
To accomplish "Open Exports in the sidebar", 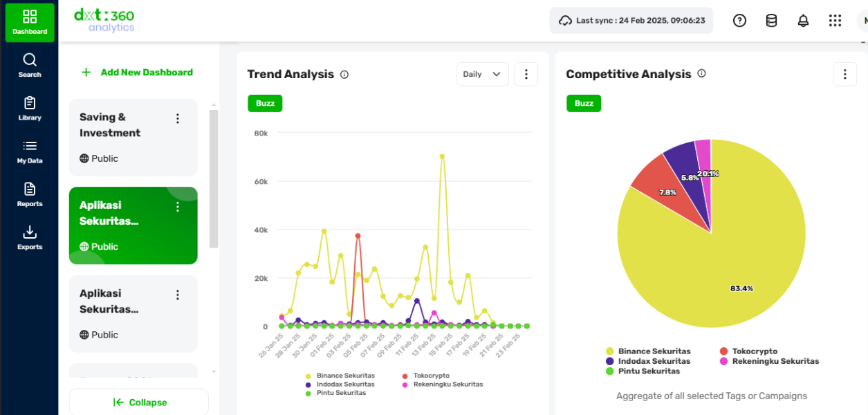I will (30, 238).
